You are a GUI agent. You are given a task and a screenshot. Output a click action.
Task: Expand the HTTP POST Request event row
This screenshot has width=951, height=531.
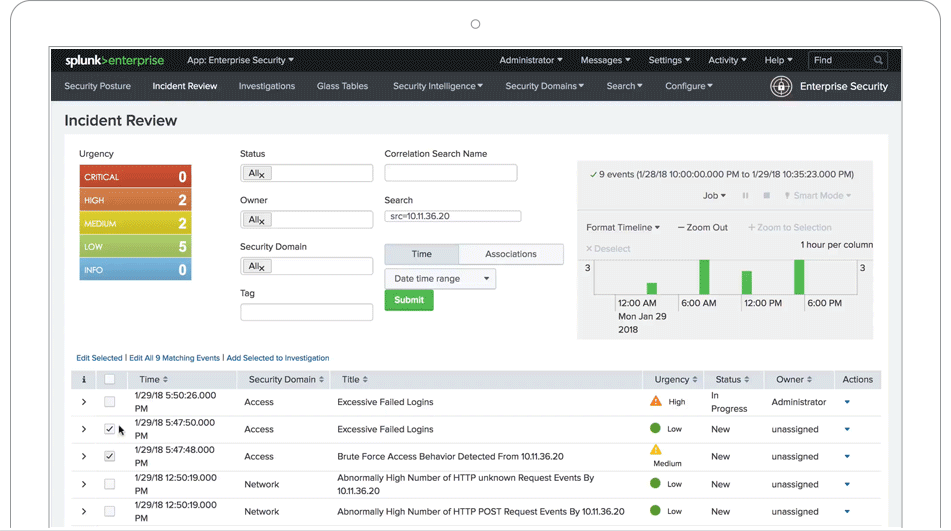coord(84,512)
